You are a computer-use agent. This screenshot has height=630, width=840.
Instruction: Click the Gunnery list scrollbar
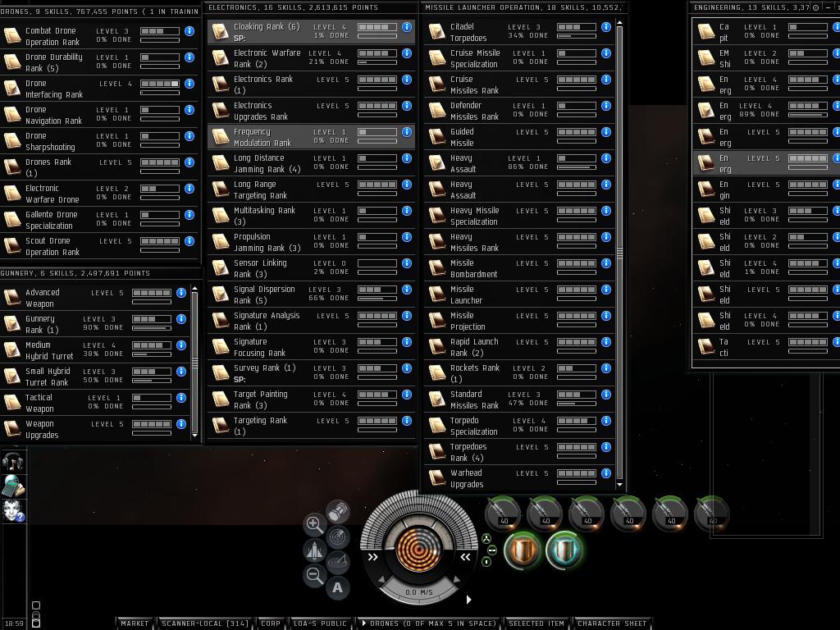tap(194, 362)
